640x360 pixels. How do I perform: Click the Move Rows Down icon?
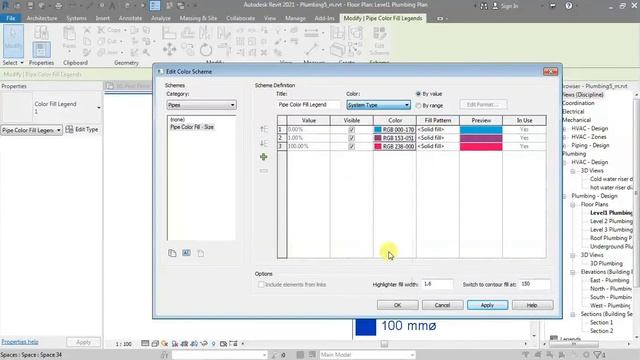pos(264,143)
